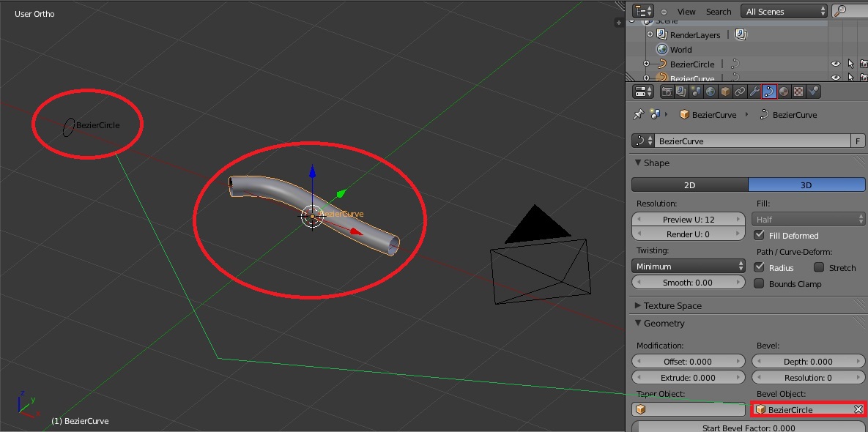
Task: Open the Twisting Minimum dropdown
Action: click(689, 266)
